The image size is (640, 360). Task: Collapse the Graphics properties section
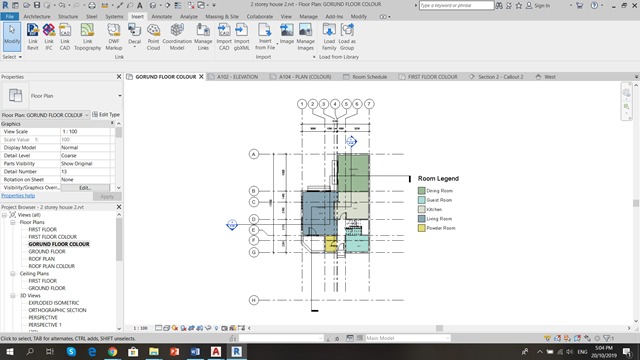click(112, 123)
